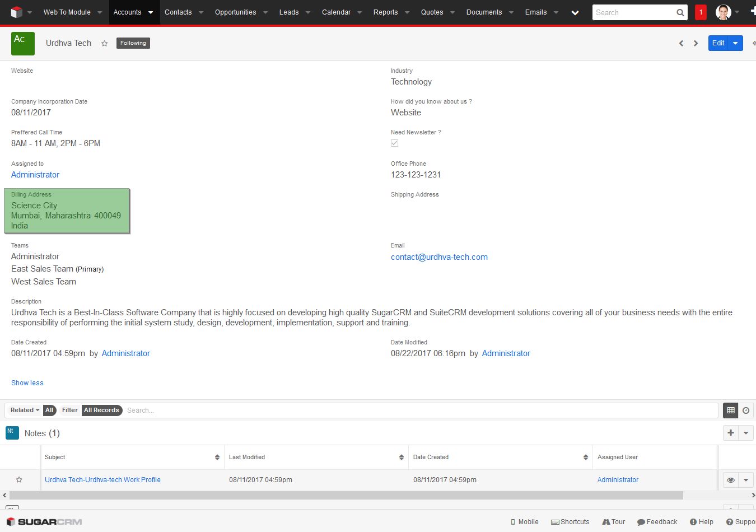
Task: Open the Contacts module tab
Action: pyautogui.click(x=178, y=12)
